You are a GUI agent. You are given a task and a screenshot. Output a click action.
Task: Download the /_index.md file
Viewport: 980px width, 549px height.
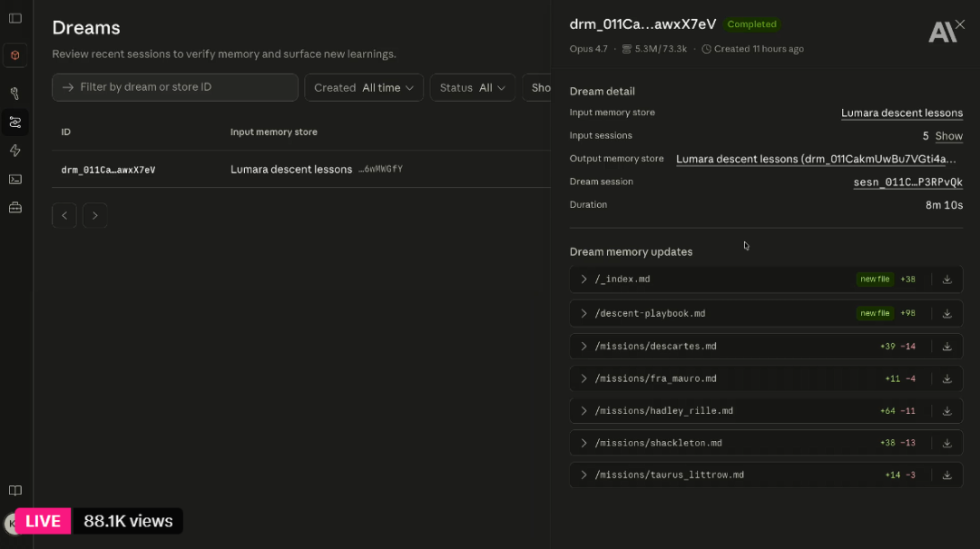pyautogui.click(x=946, y=279)
